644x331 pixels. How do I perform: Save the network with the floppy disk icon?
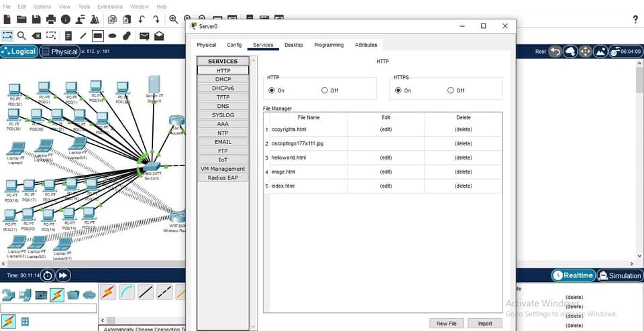tap(36, 19)
